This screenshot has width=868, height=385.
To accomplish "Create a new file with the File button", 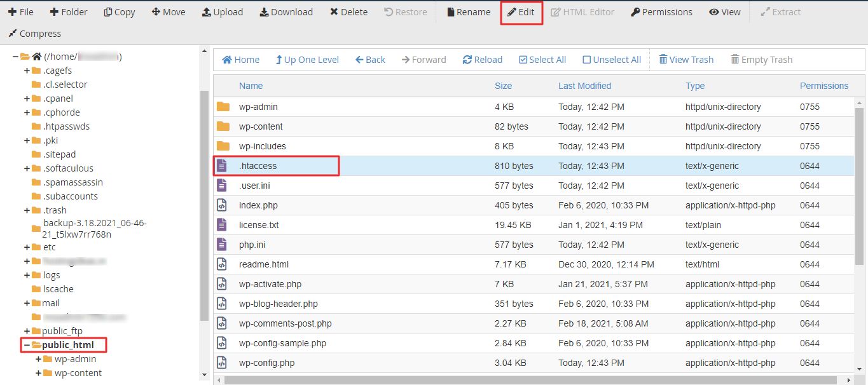I will click(21, 12).
